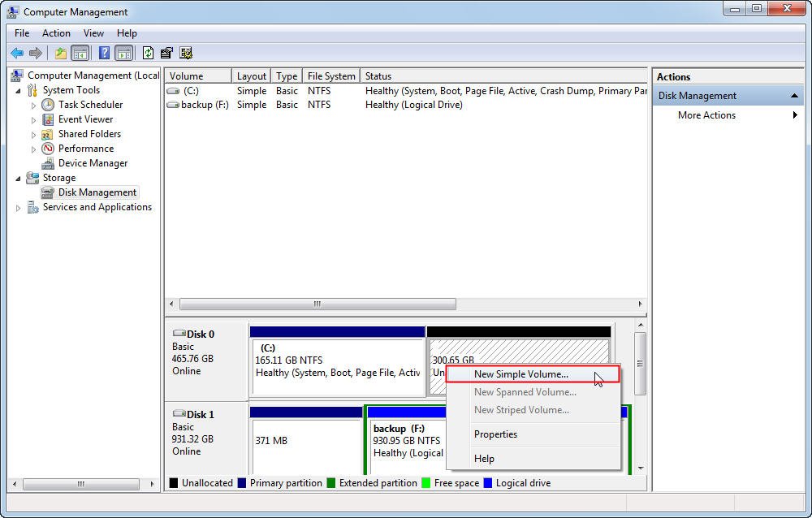
Task: Toggle Show/Hide Console Tree toolbar button
Action: click(80, 53)
